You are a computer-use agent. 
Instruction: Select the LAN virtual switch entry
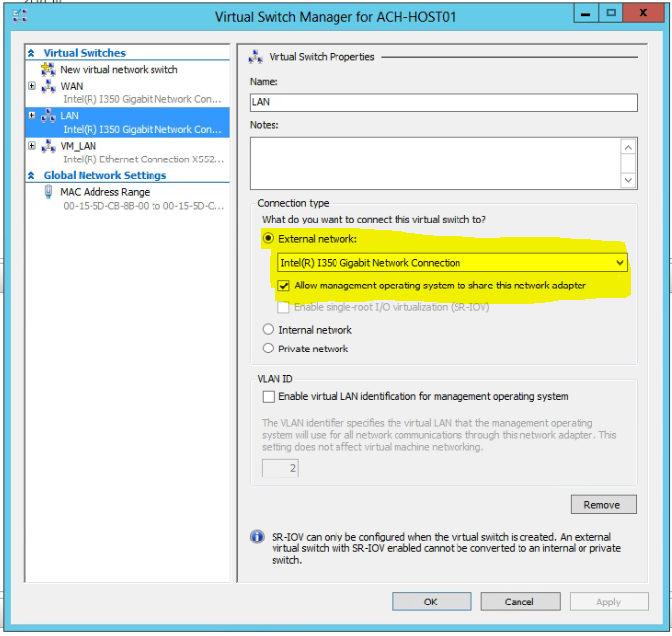click(x=128, y=122)
